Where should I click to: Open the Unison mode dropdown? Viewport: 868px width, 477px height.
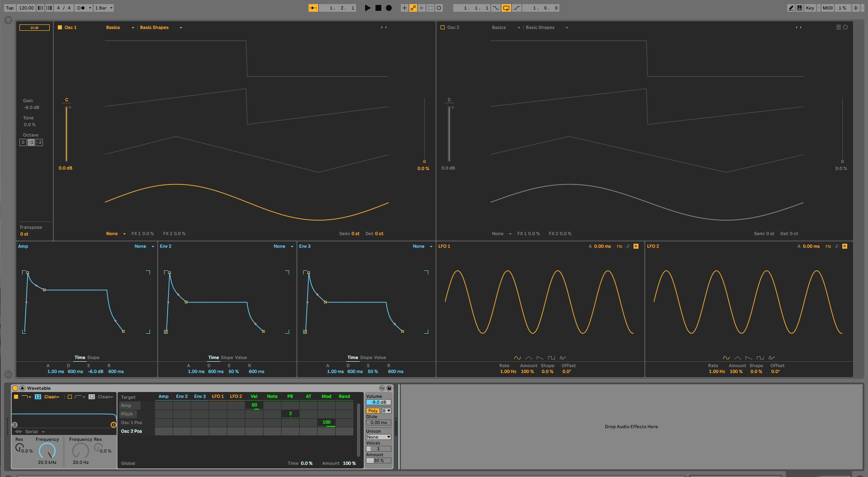click(x=378, y=437)
